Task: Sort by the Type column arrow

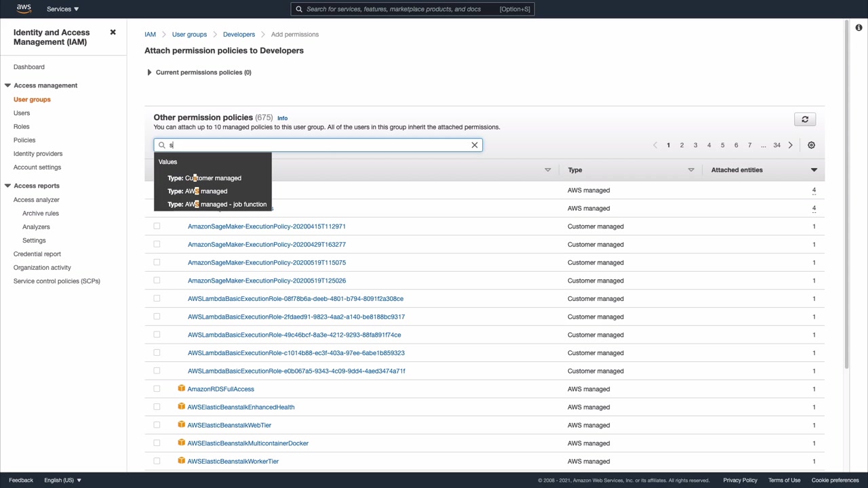Action: [x=691, y=170]
